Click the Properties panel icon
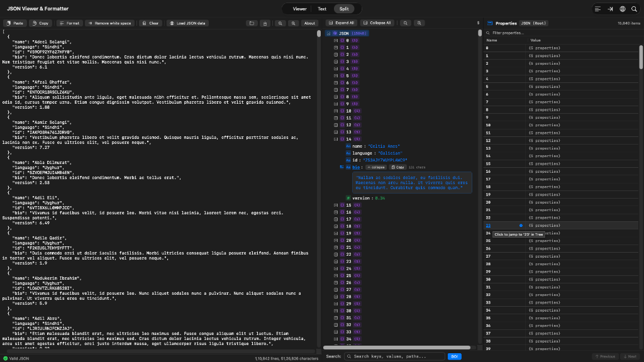Screen dimensions: 644x362 489,23
